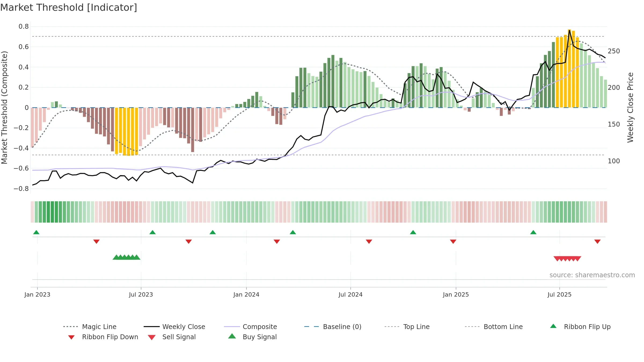Click the 0 baseline tick on left axis
Viewport: 644px width, 362px height.
[x=27, y=108]
